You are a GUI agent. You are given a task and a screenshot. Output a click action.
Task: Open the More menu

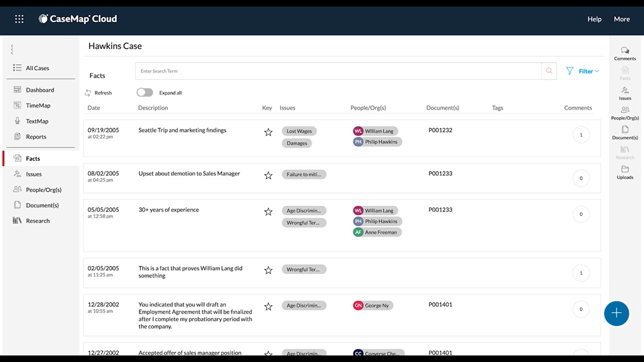pyautogui.click(x=621, y=19)
